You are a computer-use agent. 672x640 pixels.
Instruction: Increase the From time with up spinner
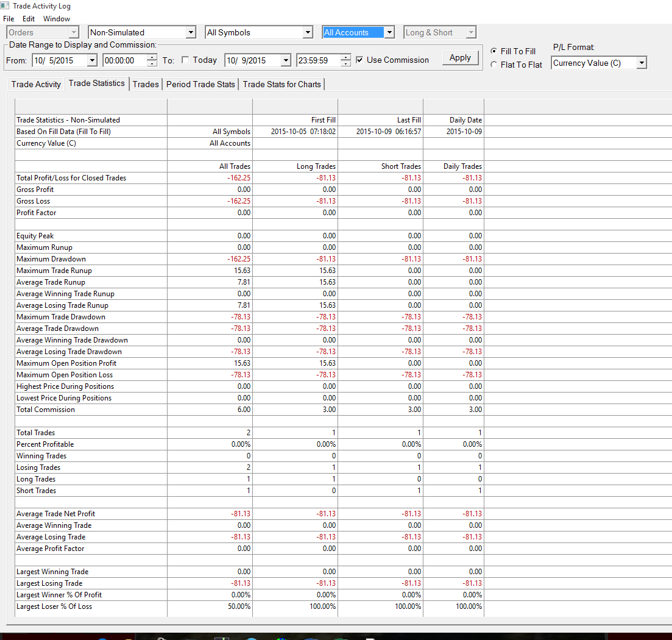(152, 57)
